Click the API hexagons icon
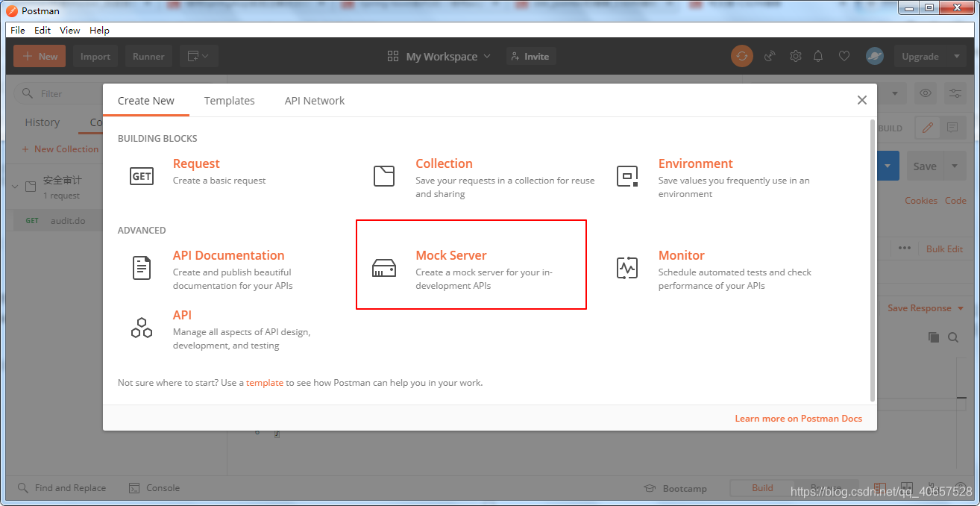Screen dimensions: 980x506 point(142,328)
